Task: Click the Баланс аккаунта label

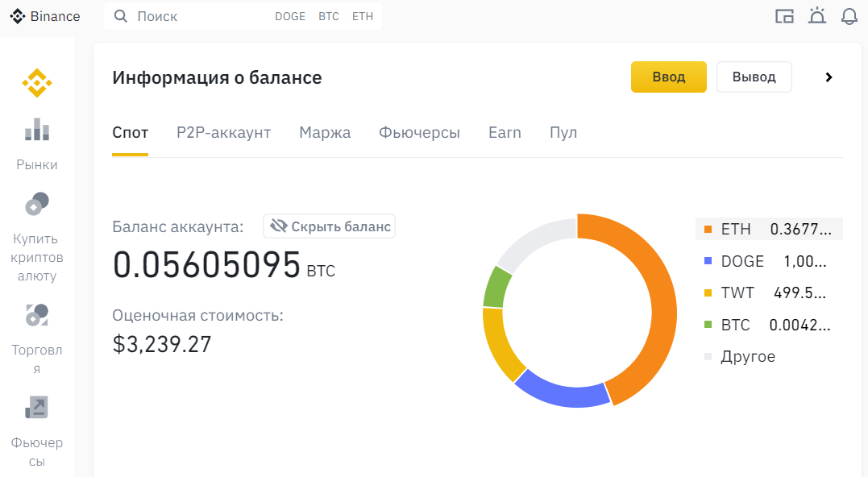Action: [177, 227]
